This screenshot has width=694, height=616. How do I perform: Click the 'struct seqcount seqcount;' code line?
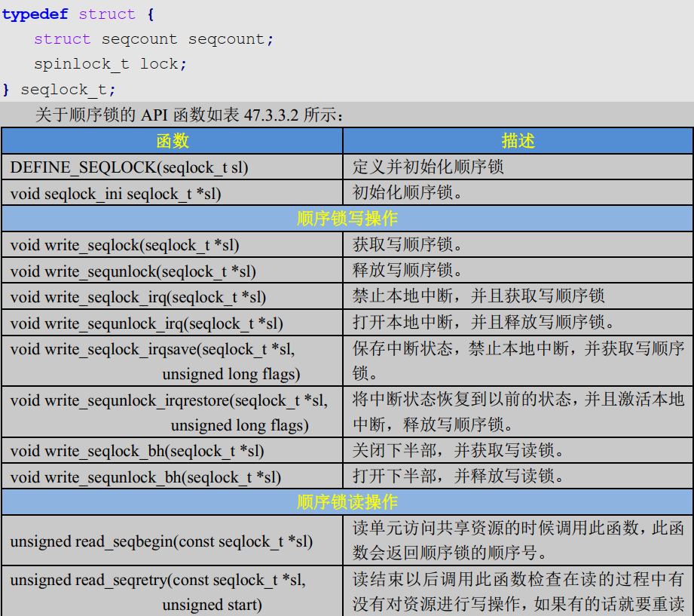click(154, 39)
